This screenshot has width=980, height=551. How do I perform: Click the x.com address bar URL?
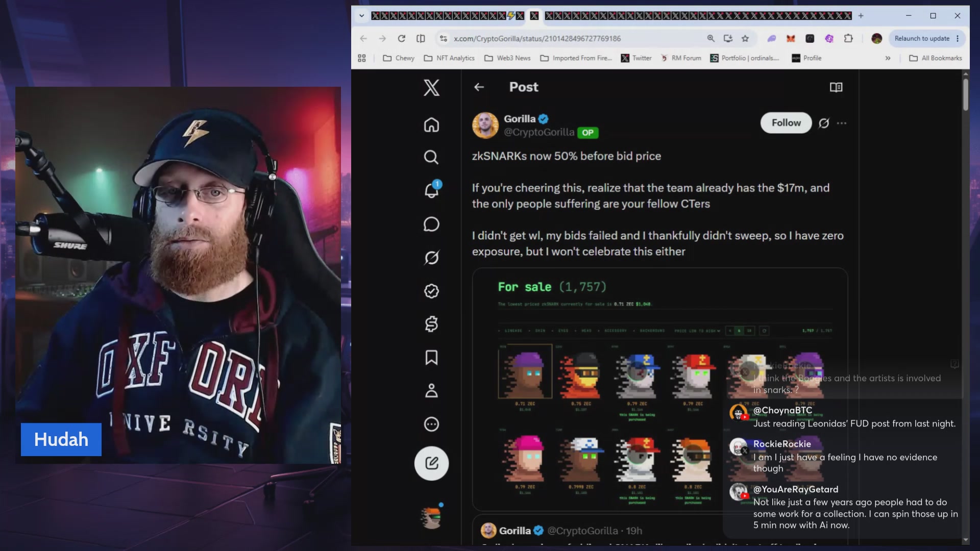[537, 38]
